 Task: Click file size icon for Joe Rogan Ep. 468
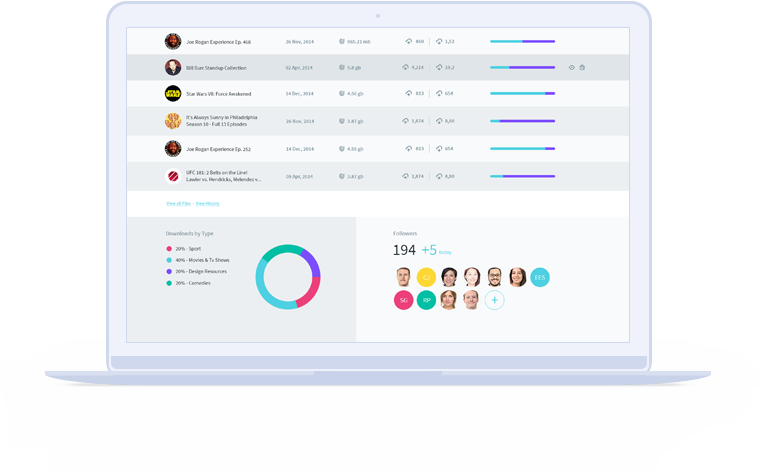342,42
